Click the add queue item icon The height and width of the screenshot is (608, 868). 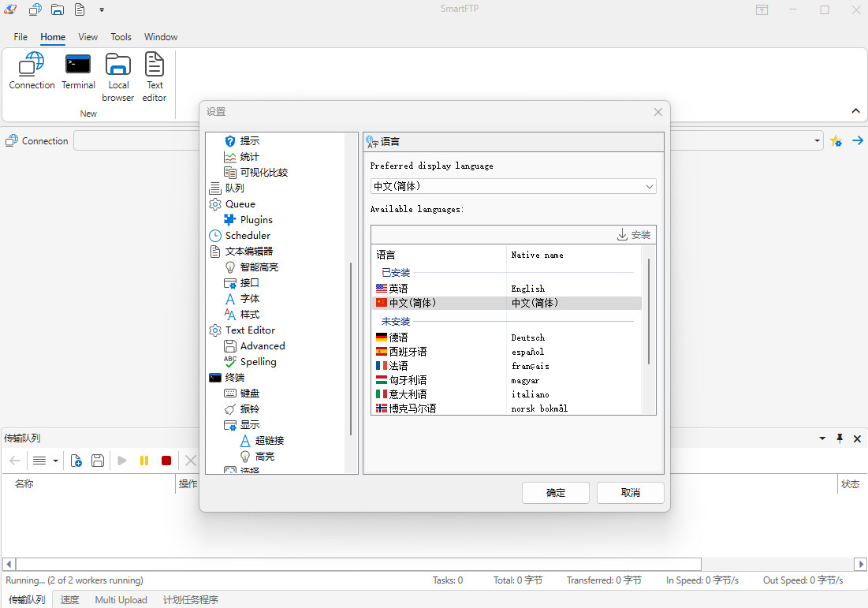76,461
